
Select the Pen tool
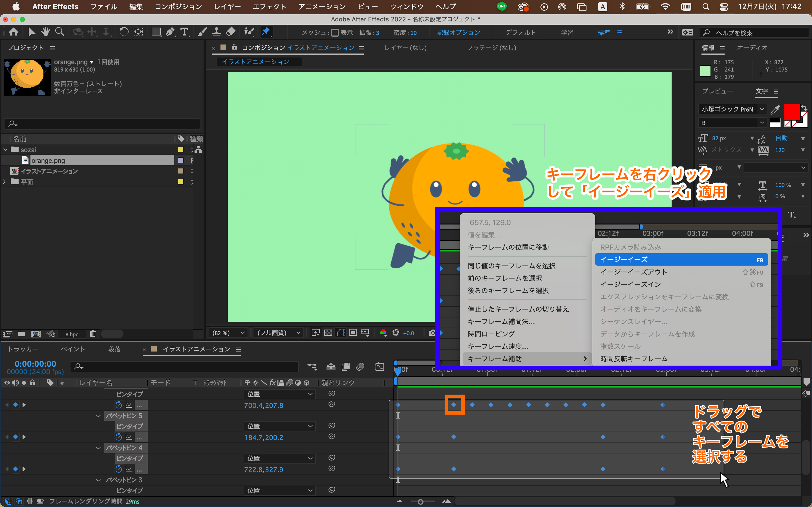coord(170,32)
